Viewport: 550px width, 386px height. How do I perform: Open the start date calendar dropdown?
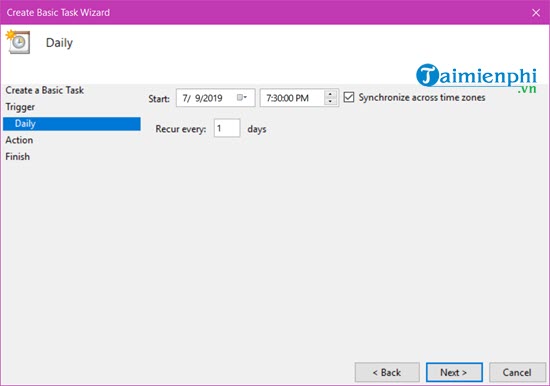click(242, 98)
